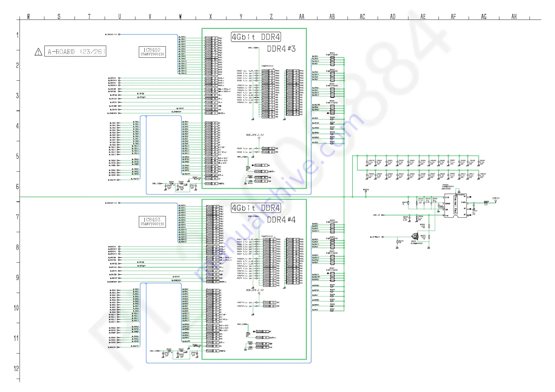Click column header "AB"
This screenshot has height=392, width=555.
click(x=332, y=17)
